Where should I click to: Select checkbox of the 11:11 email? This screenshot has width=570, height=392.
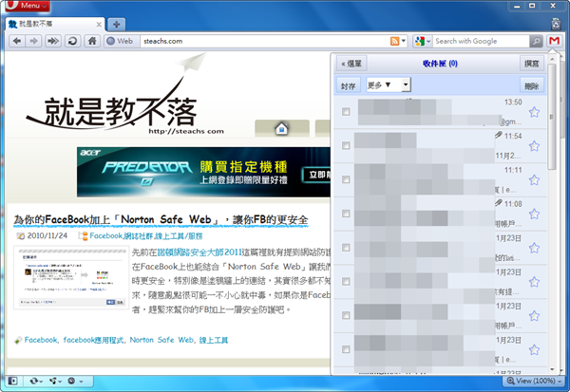click(x=346, y=179)
